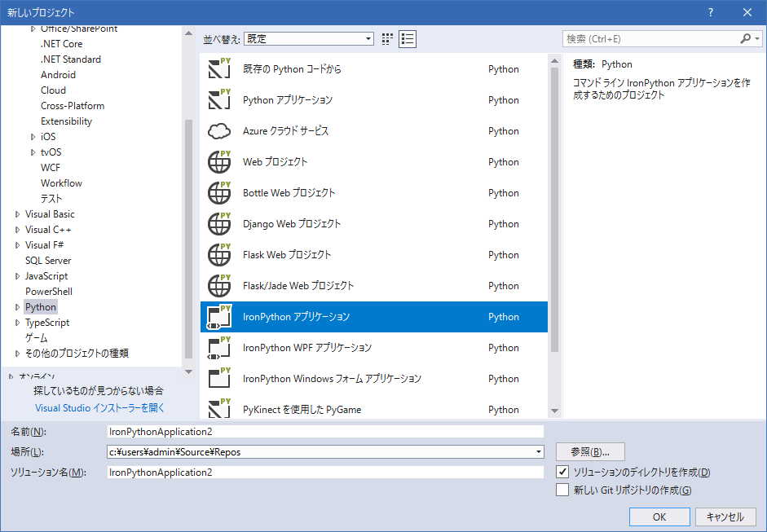Select PowerShell in the category tree
This screenshot has width=767, height=532.
click(49, 292)
